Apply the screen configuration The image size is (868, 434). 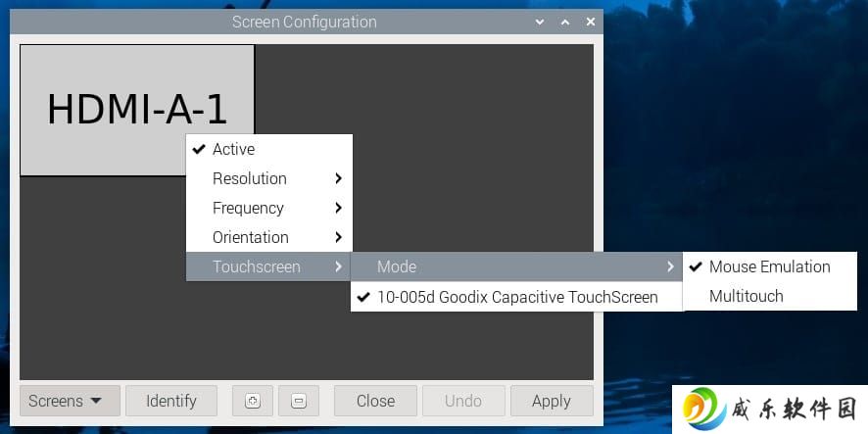(552, 401)
